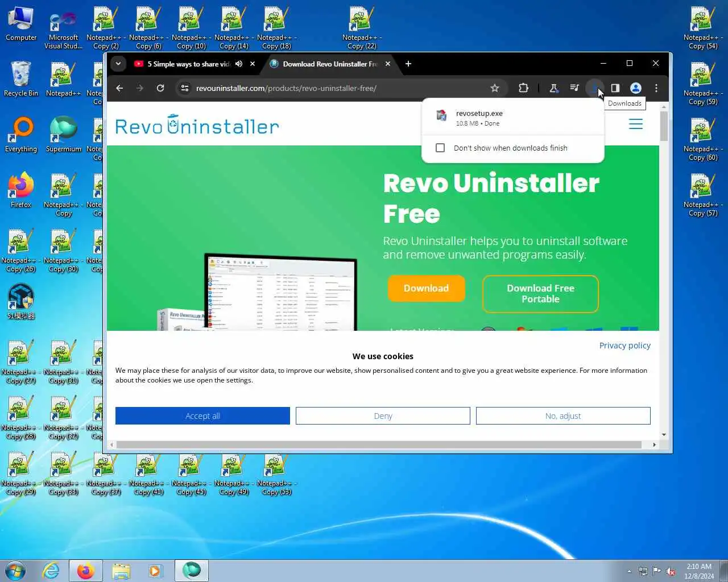
Task: Click the muted volume tray icon
Action: (671, 571)
